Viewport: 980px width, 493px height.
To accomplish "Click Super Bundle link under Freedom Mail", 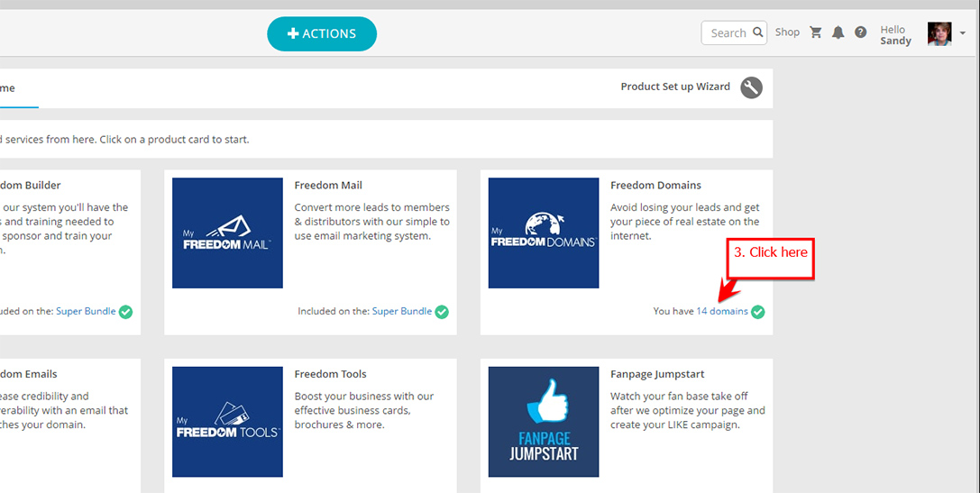I will tap(402, 311).
